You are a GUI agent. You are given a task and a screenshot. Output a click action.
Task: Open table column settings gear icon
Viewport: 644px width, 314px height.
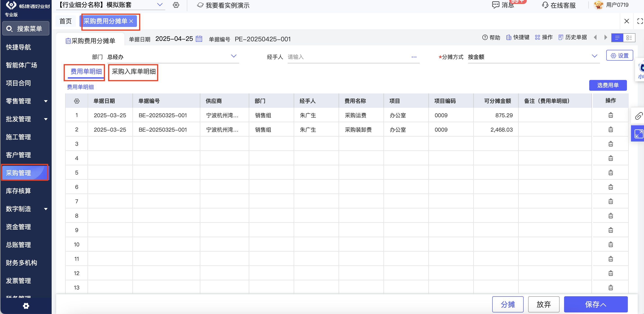click(77, 101)
